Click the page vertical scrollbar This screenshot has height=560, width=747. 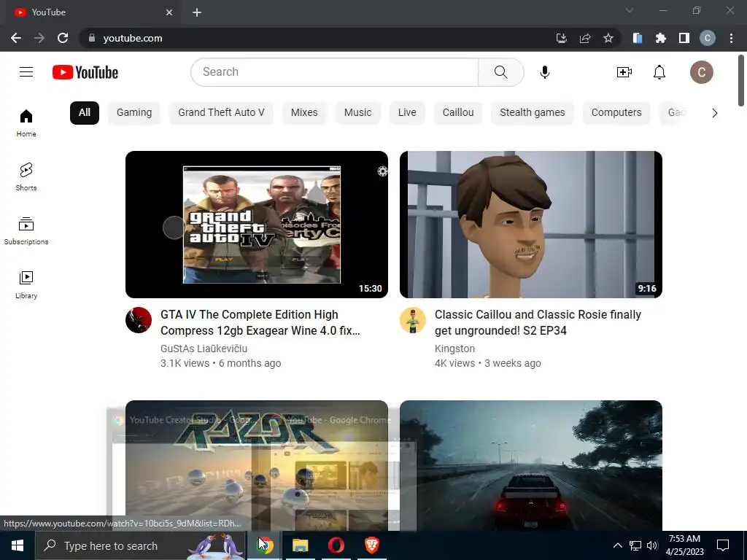pos(741,81)
